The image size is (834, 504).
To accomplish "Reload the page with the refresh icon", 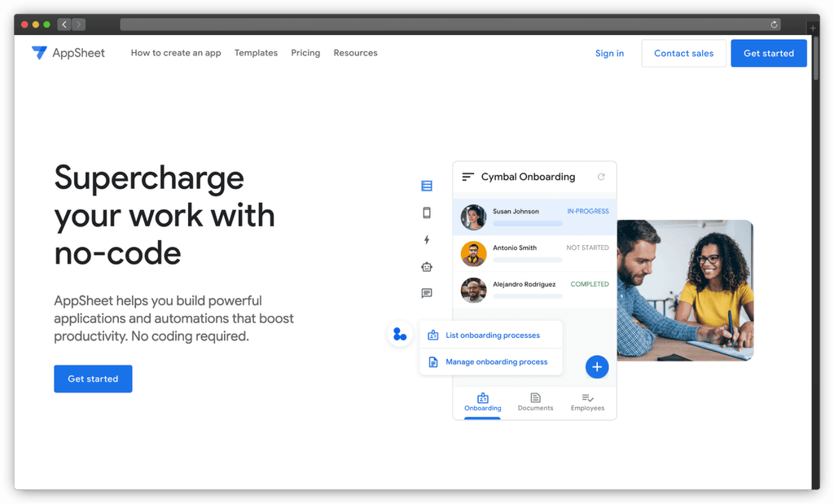I will tap(774, 24).
